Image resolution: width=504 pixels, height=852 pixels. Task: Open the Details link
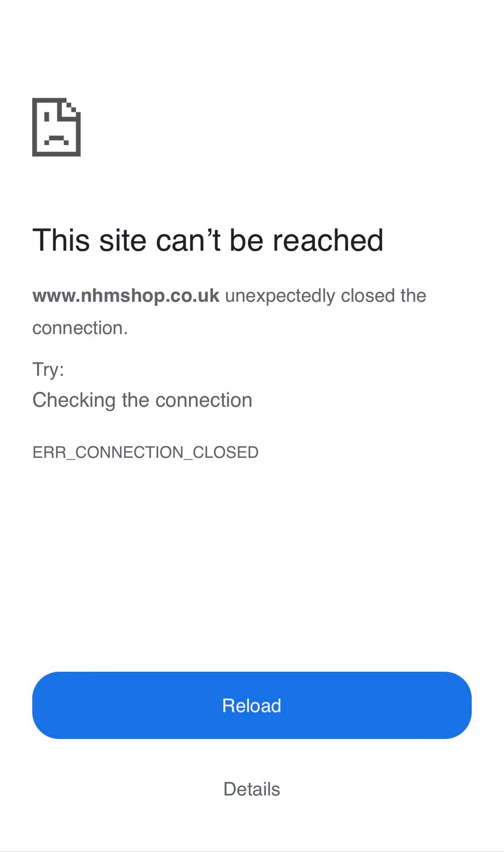click(x=252, y=789)
